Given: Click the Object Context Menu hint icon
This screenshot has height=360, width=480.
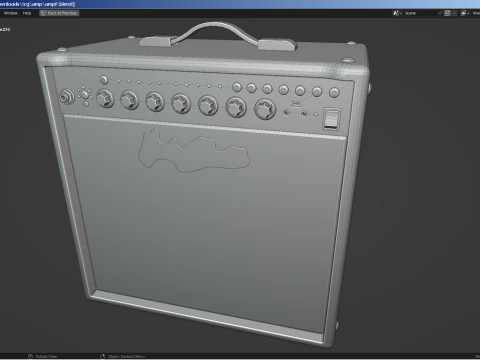Looking at the screenshot, I should [103, 357].
